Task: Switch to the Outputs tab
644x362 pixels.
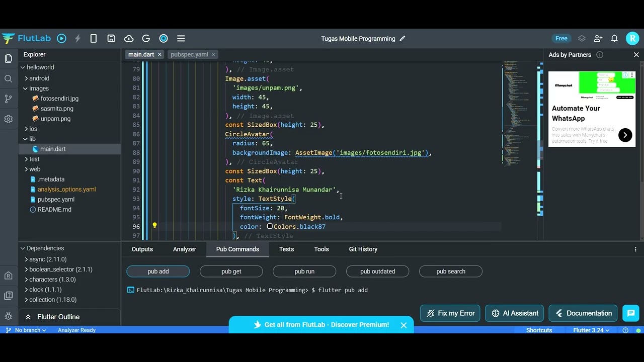Action: click(x=142, y=249)
